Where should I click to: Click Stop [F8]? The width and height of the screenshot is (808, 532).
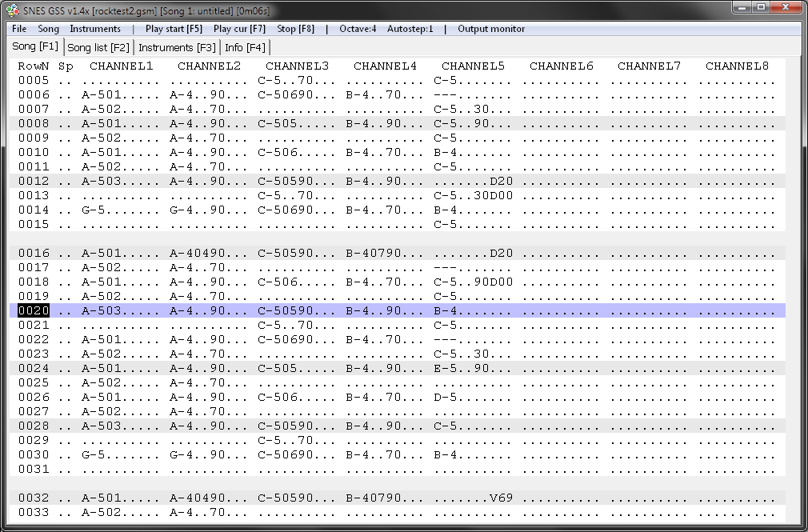295,29
